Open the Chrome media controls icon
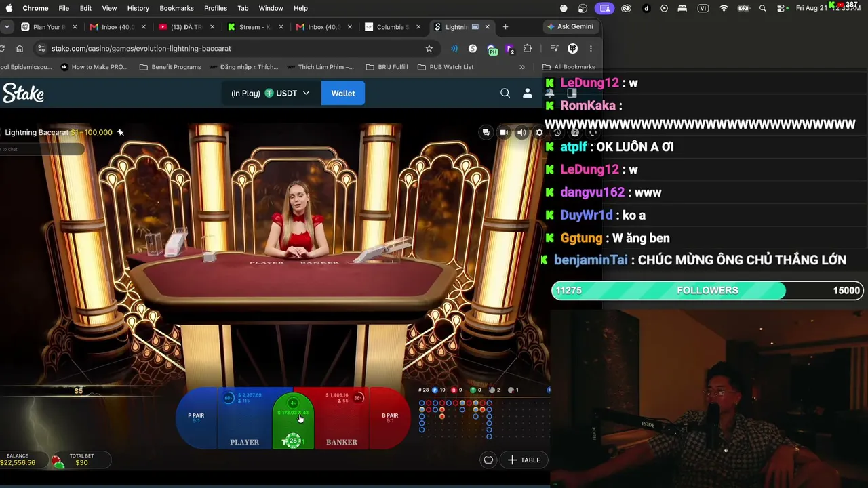Viewport: 868px width, 488px height. coord(554,48)
